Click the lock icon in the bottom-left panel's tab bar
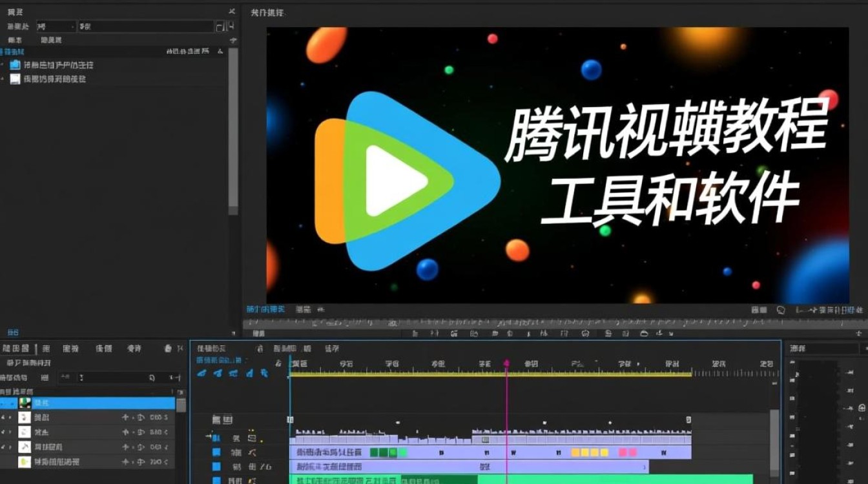 [168, 348]
